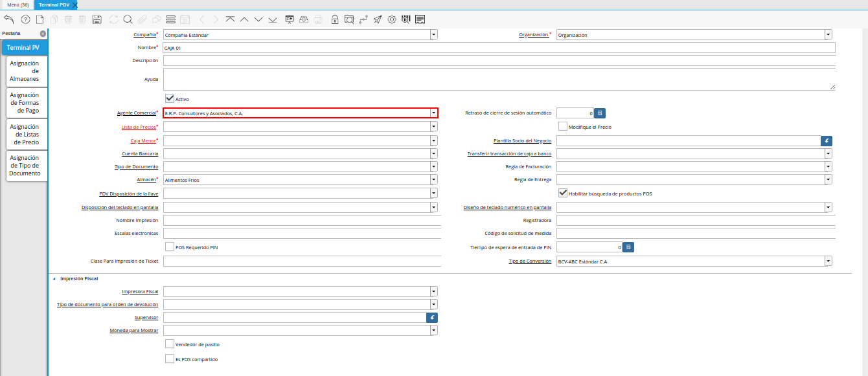Expand the Lista de Precios dropdown
868x376 pixels.
tap(433, 127)
